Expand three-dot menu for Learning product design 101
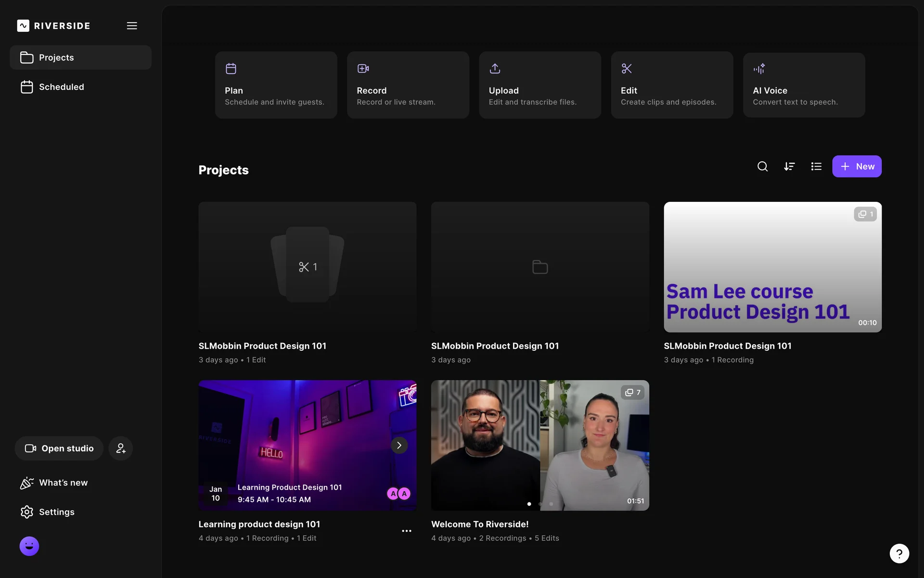 coord(407,531)
